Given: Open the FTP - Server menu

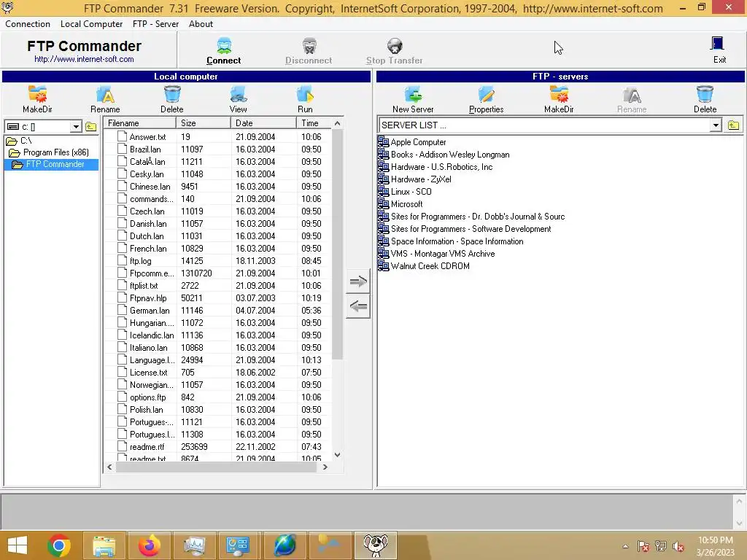Looking at the screenshot, I should pyautogui.click(x=156, y=24).
